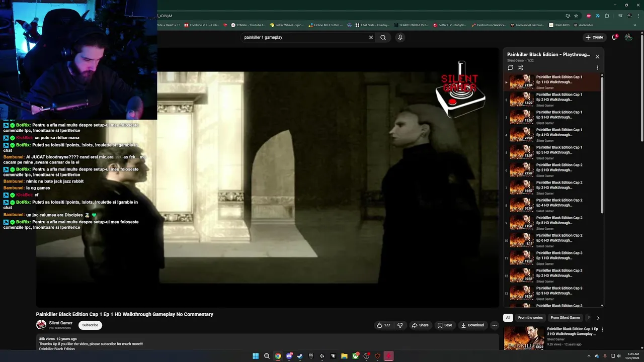
Task: Select the All filter chip
Action: tap(508, 318)
